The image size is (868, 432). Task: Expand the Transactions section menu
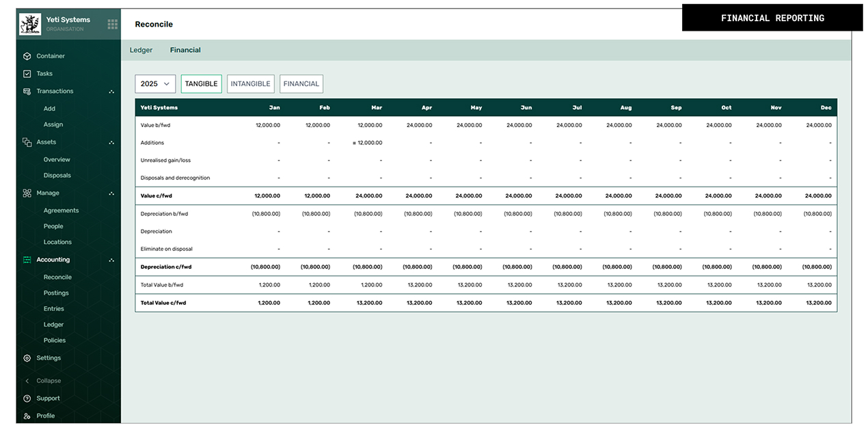[111, 91]
